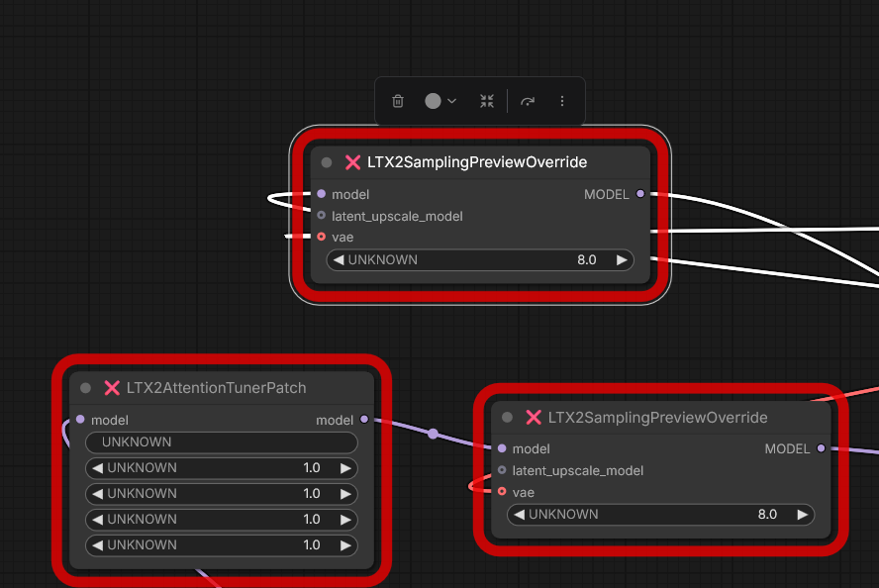
Task: Click the model input port on LTX2AttentionTunerPatch
Action: coord(80,420)
